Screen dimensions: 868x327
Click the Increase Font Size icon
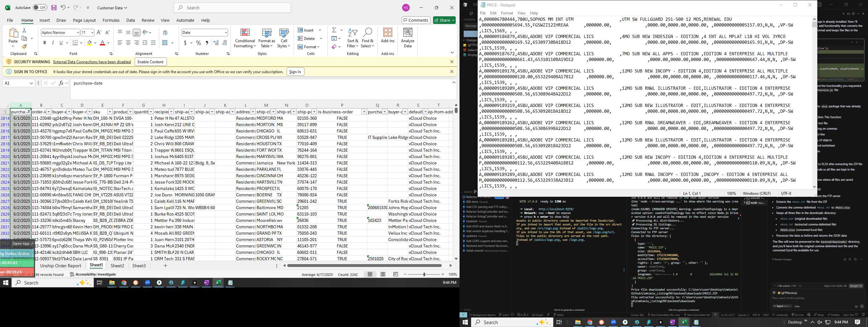99,32
